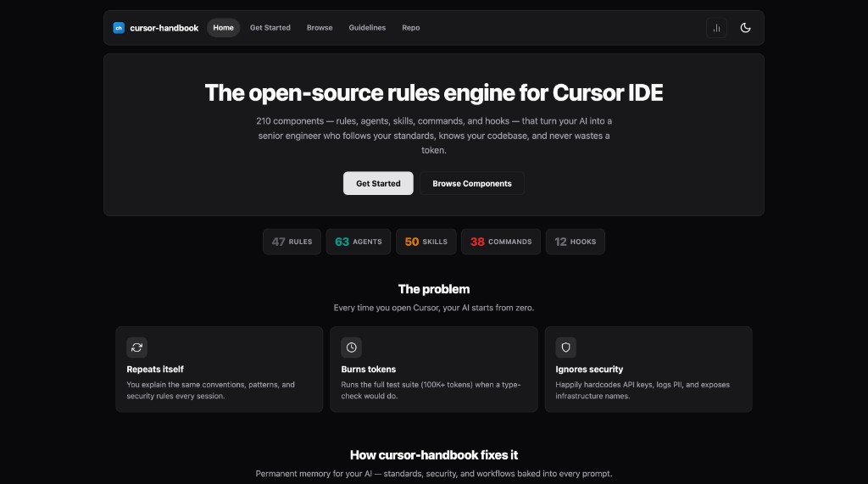Click the Browse Components button

pyautogui.click(x=471, y=183)
